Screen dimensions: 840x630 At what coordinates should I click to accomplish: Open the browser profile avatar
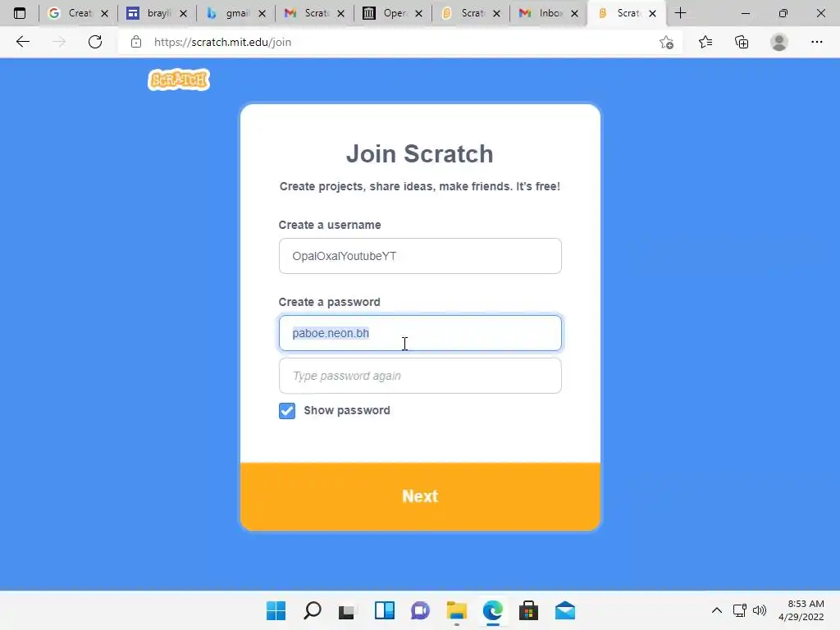click(779, 42)
